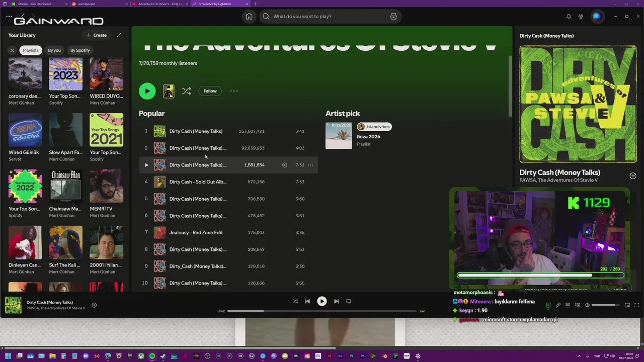This screenshot has width=644, height=362.
Task: Add the 7:31 track to Liked Songs
Action: coord(284,165)
